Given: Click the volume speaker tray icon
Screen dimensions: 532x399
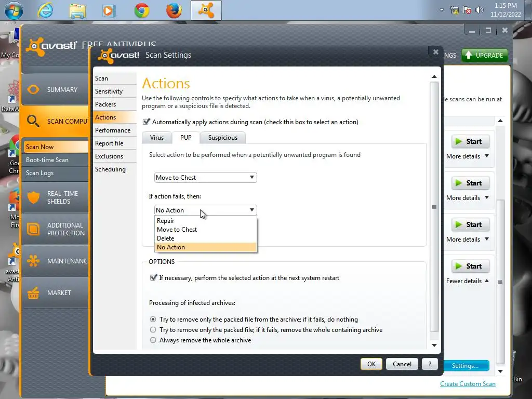Looking at the screenshot, I should pyautogui.click(x=479, y=10).
